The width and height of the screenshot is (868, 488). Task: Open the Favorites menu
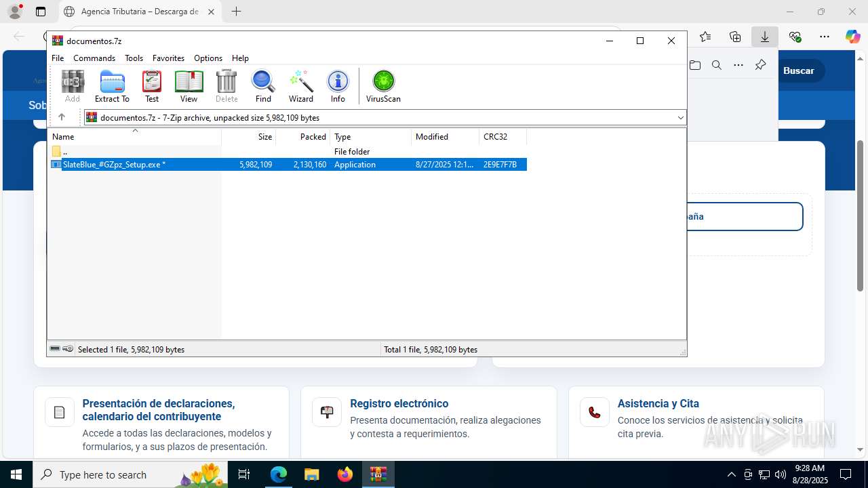point(168,58)
